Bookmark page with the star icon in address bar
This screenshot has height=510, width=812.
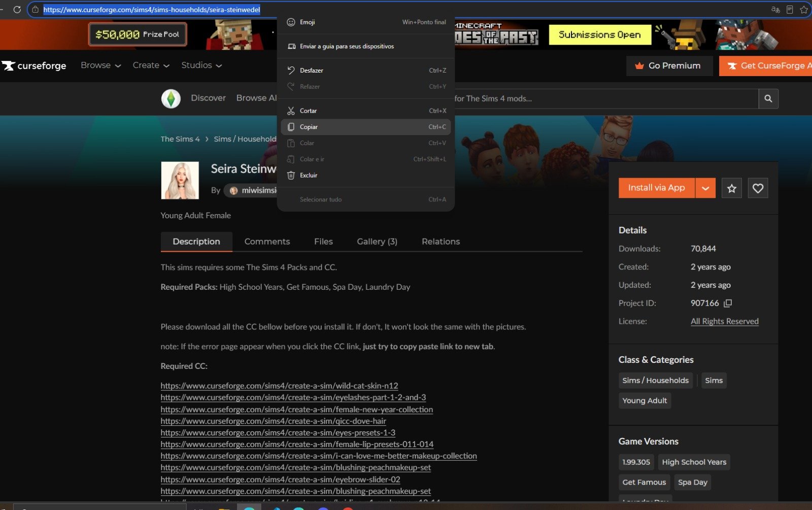coord(804,10)
